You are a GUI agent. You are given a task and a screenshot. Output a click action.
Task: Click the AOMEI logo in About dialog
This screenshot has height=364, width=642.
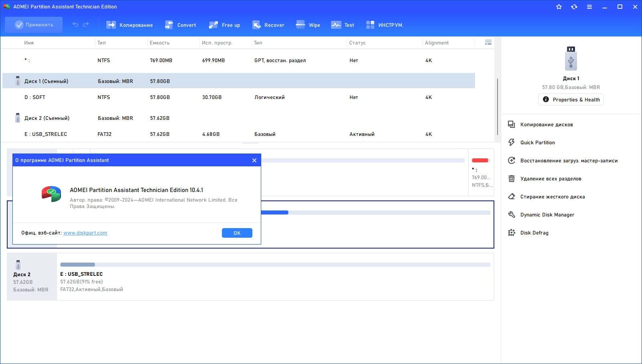coord(51,194)
